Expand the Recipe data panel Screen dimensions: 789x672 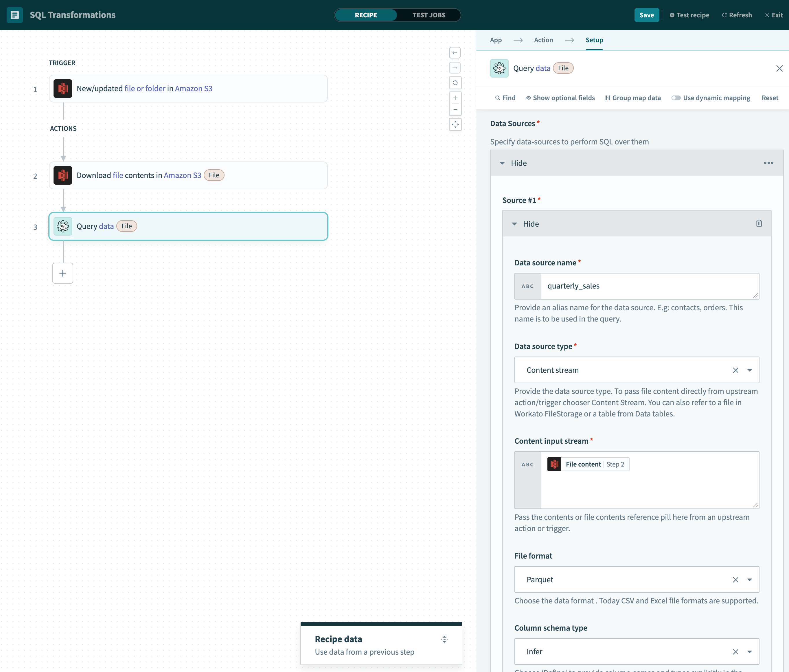444,639
